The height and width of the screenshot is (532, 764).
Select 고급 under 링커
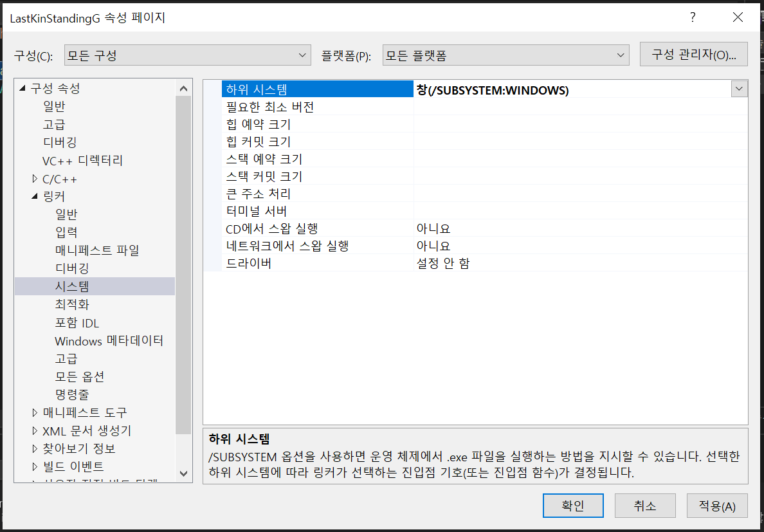pos(66,358)
